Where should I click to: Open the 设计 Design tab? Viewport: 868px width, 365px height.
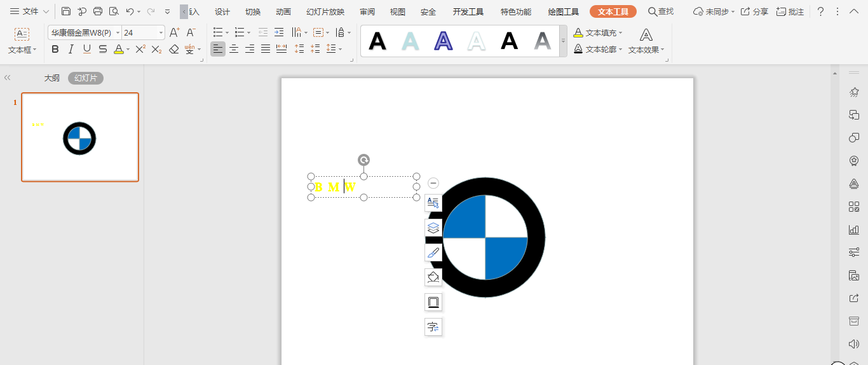222,11
